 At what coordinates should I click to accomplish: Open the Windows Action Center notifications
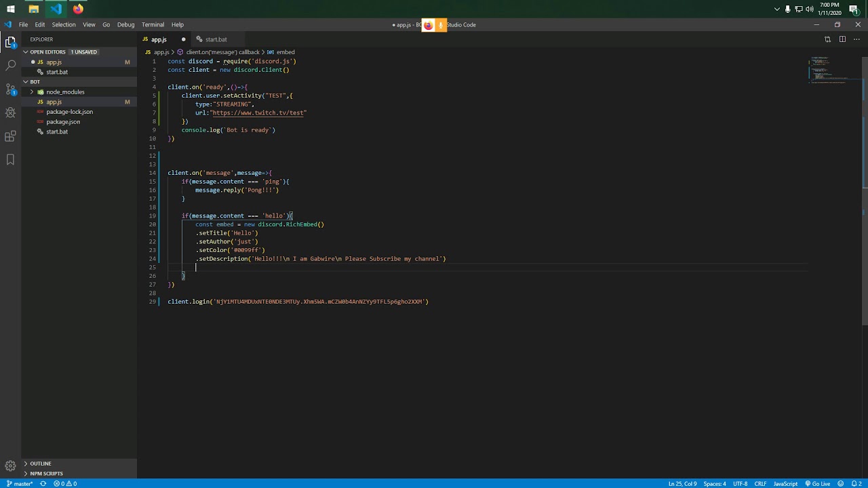[854, 9]
